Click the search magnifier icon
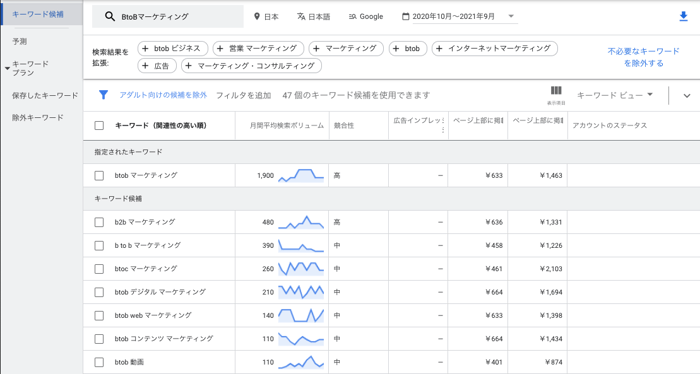700x374 pixels. tap(109, 17)
